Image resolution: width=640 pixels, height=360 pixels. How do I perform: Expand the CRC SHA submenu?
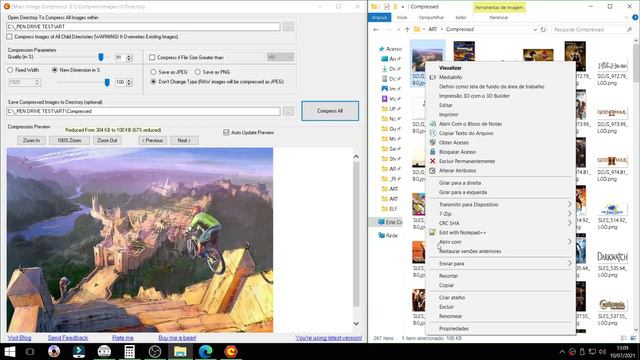[x=500, y=223]
